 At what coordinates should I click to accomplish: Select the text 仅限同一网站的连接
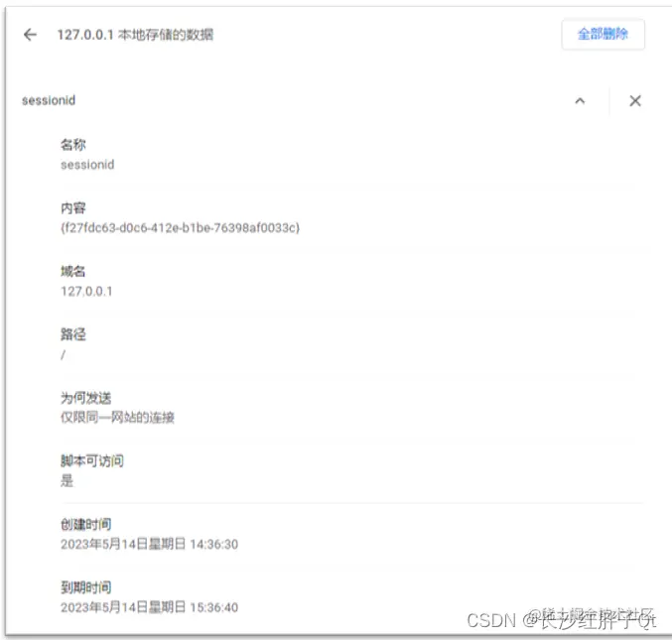[x=117, y=418]
